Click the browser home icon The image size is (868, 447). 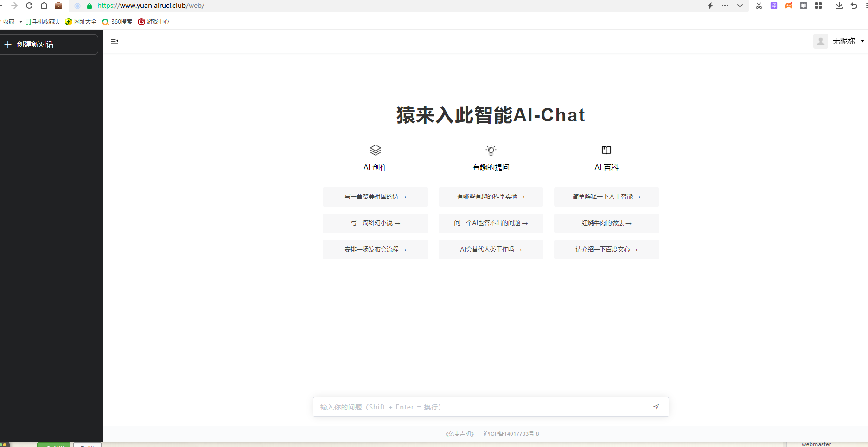(44, 6)
